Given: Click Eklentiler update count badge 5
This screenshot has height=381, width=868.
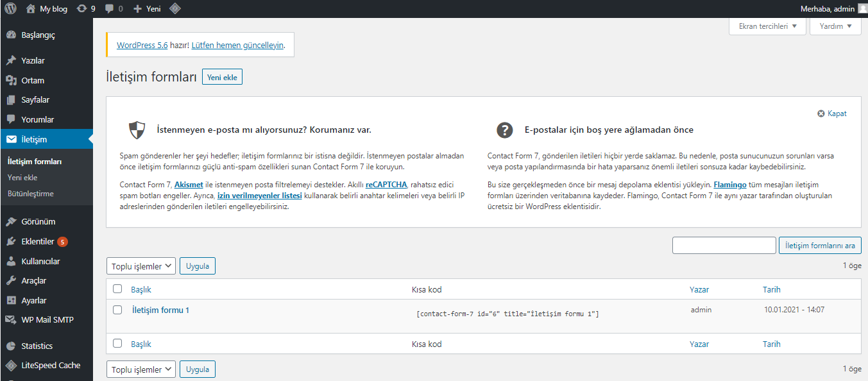Looking at the screenshot, I should pyautogui.click(x=62, y=242).
